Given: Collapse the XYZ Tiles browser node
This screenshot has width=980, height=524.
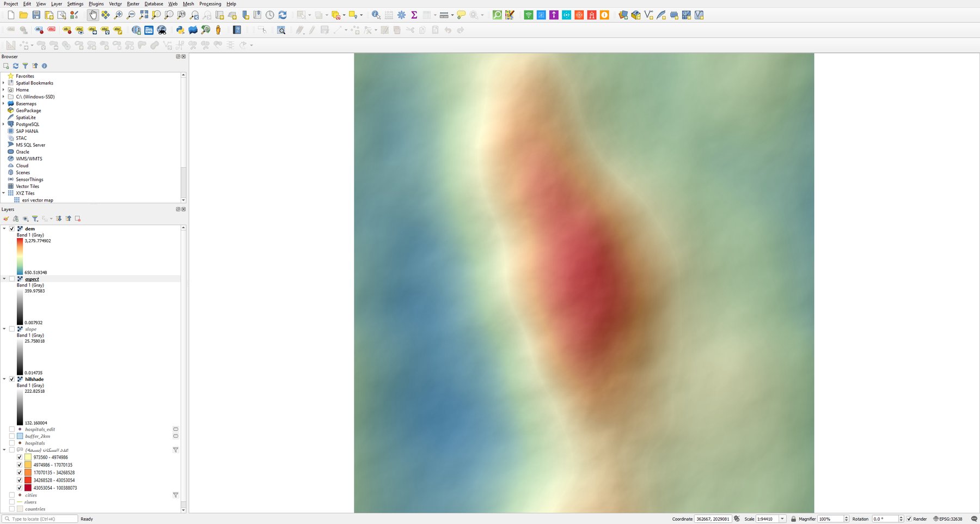Looking at the screenshot, I should coord(4,193).
